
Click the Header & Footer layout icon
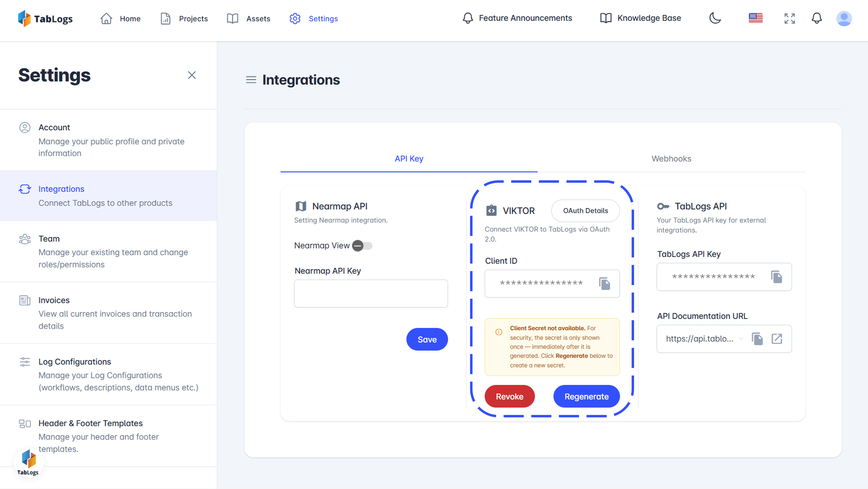pos(25,423)
